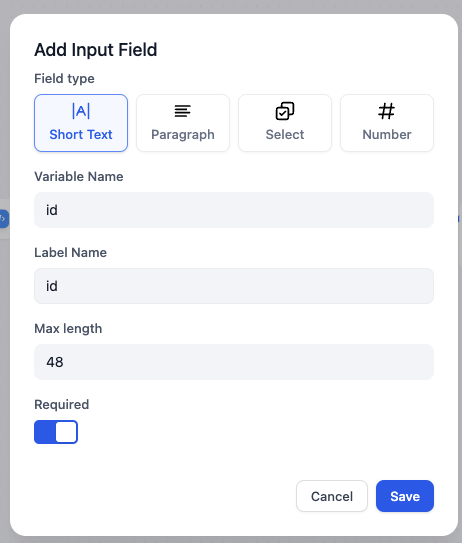Disable the Required toggle switch
462x543 pixels.
coord(56,432)
